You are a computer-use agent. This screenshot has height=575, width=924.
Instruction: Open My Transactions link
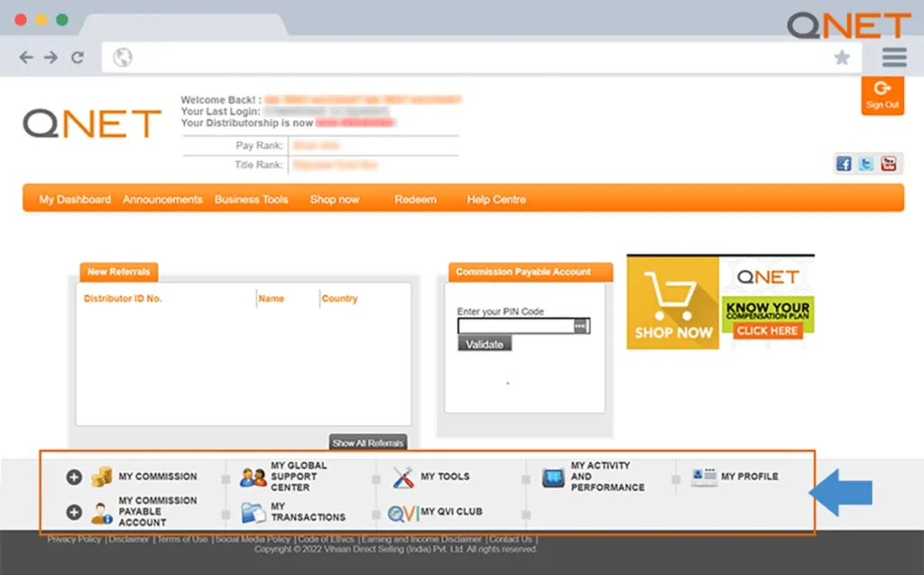click(308, 511)
